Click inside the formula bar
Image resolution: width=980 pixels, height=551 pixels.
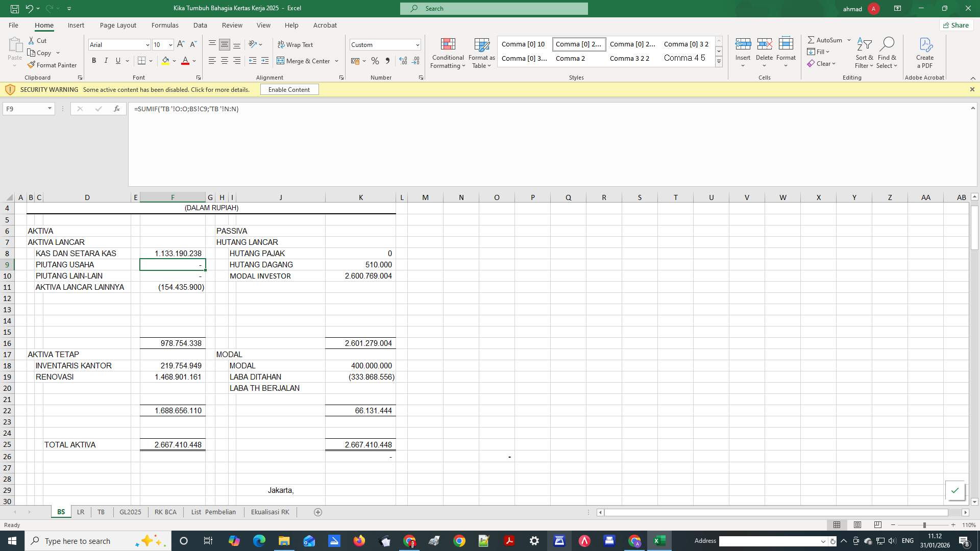306,109
